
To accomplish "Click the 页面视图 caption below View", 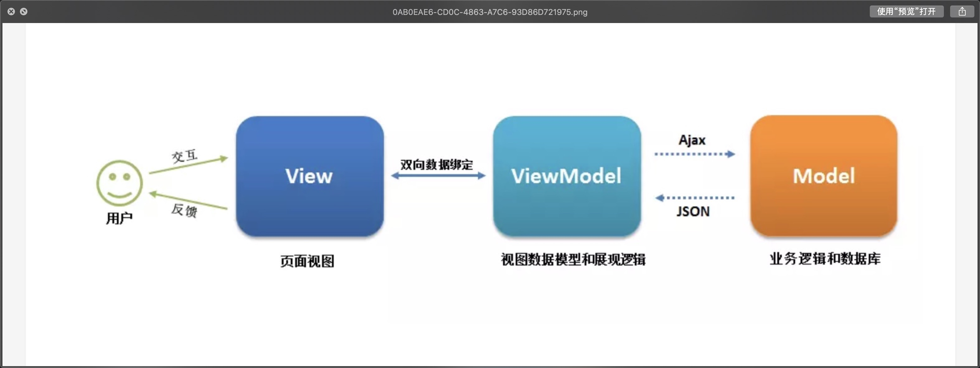I will [x=307, y=261].
